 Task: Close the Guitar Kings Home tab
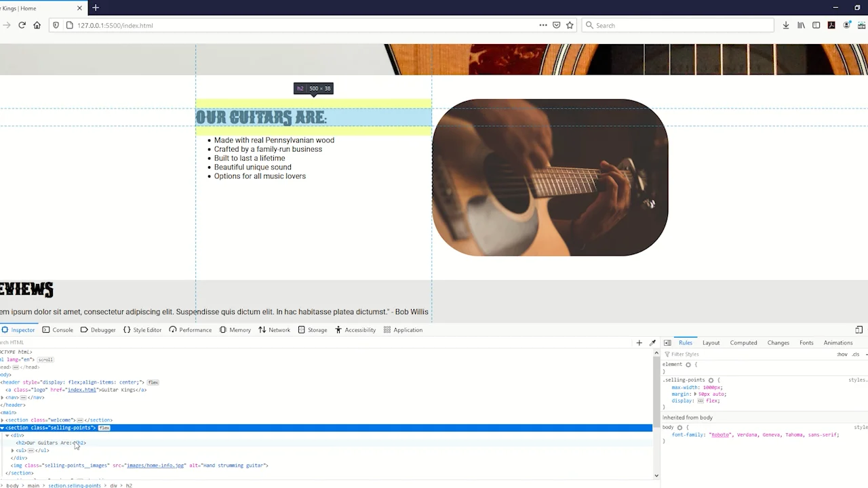[x=79, y=8]
